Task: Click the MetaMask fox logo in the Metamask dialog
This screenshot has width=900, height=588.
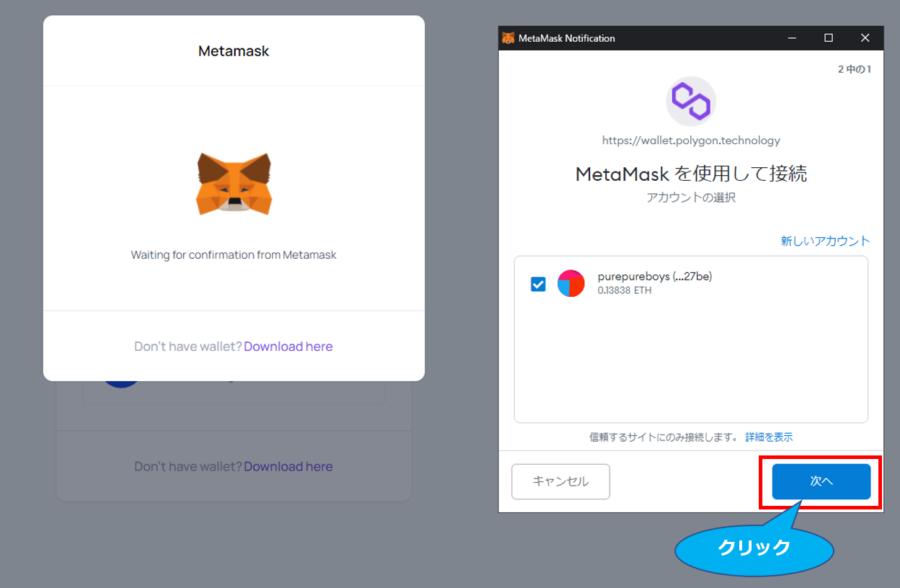Action: click(233, 184)
